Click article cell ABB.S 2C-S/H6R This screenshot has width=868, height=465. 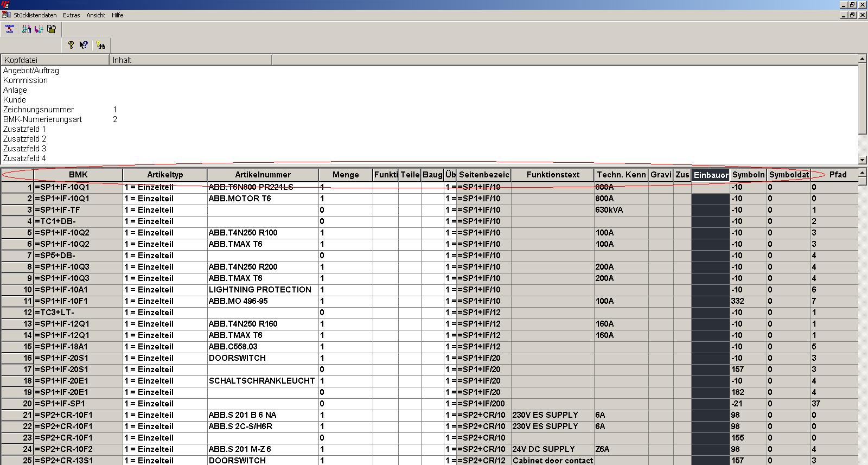tap(263, 426)
